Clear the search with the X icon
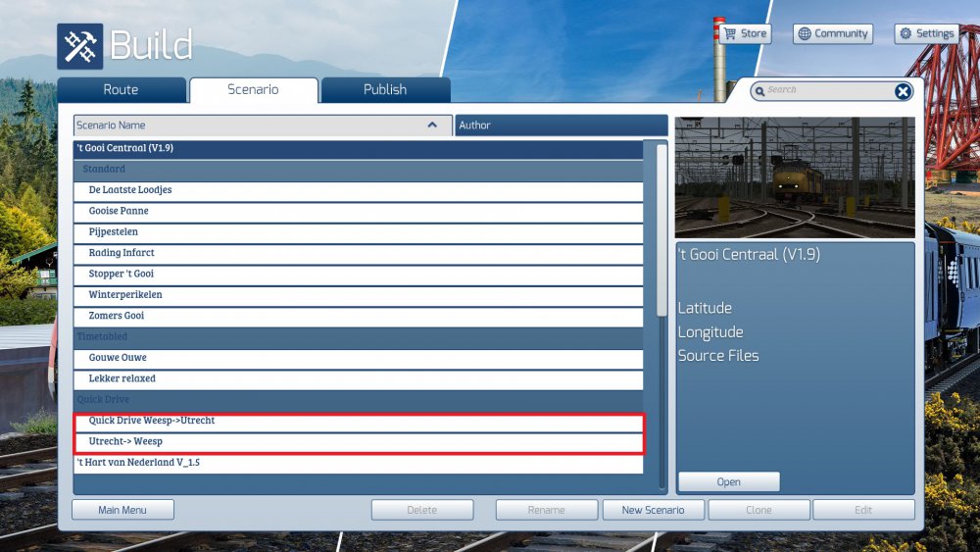Screen dimensions: 980x552 (903, 91)
